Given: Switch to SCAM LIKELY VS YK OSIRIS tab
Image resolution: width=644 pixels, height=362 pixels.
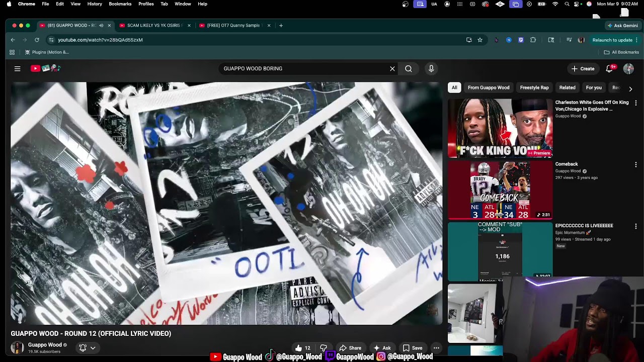Looking at the screenshot, I should pyautogui.click(x=154, y=25).
